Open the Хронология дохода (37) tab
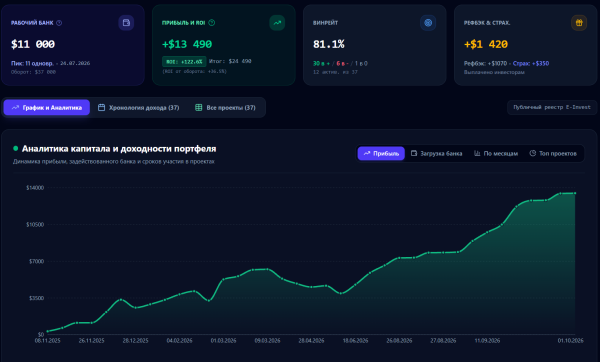The height and width of the screenshot is (362, 600). 139,108
